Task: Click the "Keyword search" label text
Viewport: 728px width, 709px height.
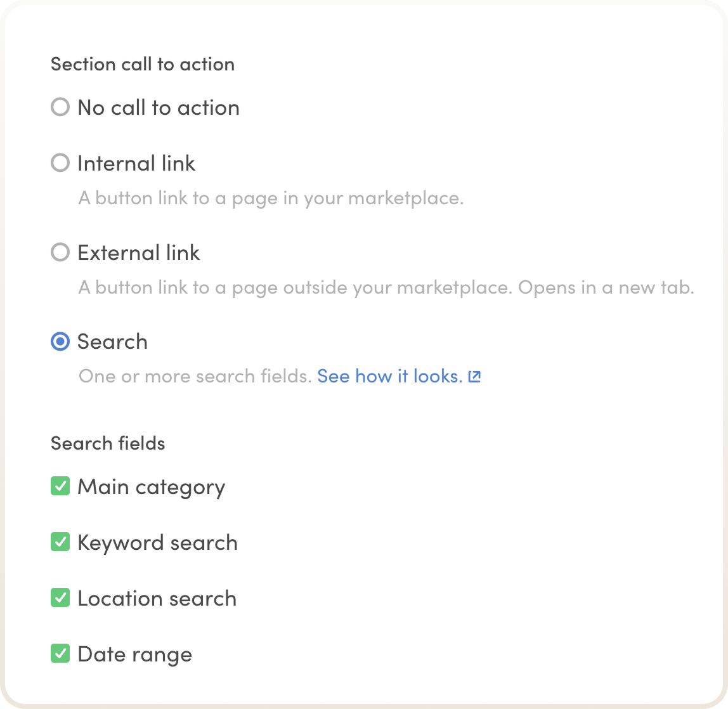Action: coord(157,543)
